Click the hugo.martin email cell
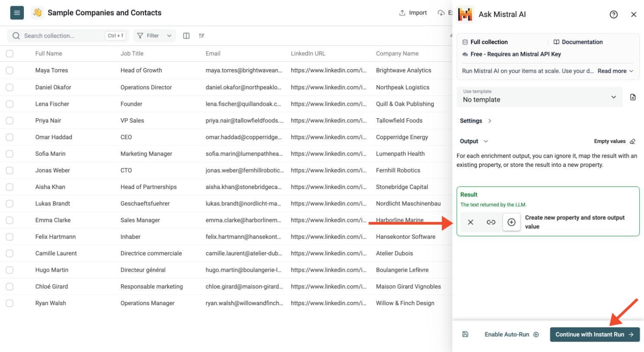 (x=244, y=270)
